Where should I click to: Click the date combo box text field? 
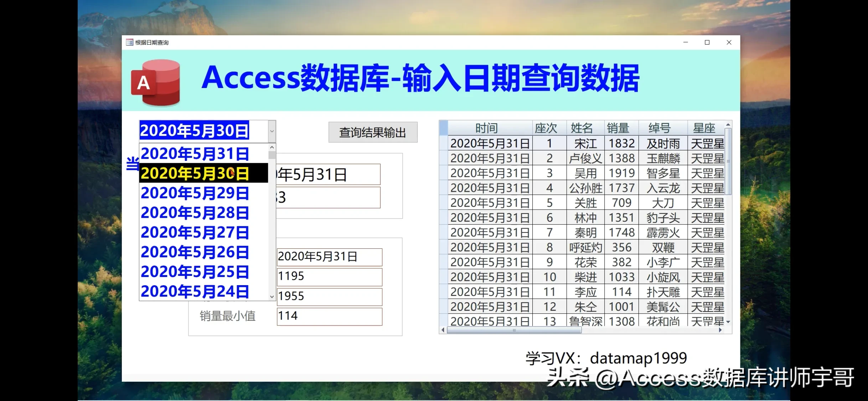pos(203,131)
